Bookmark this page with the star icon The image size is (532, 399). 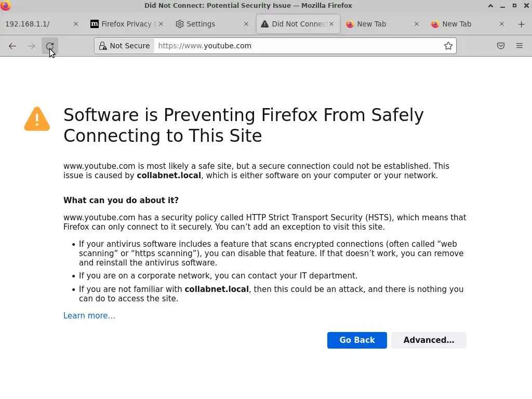(x=448, y=46)
